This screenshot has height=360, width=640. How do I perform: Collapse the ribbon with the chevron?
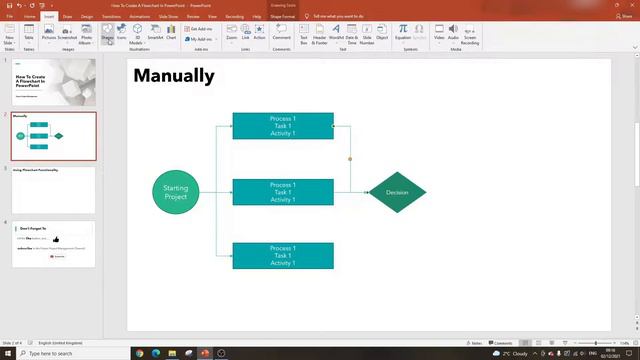tap(635, 47)
